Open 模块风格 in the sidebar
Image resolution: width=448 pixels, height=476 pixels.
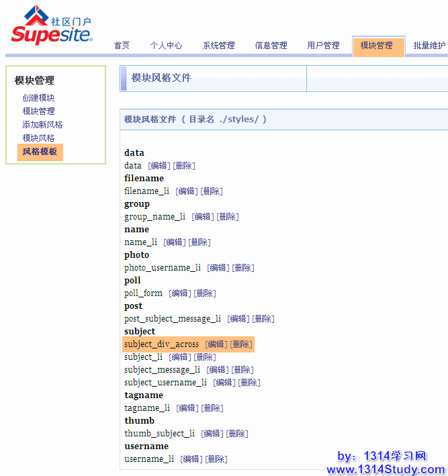pyautogui.click(x=38, y=138)
